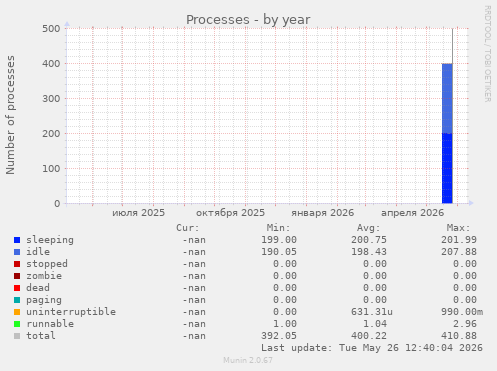The height and width of the screenshot is (371, 497).
Task: Click the paging legend color swatch
Action: (x=17, y=300)
